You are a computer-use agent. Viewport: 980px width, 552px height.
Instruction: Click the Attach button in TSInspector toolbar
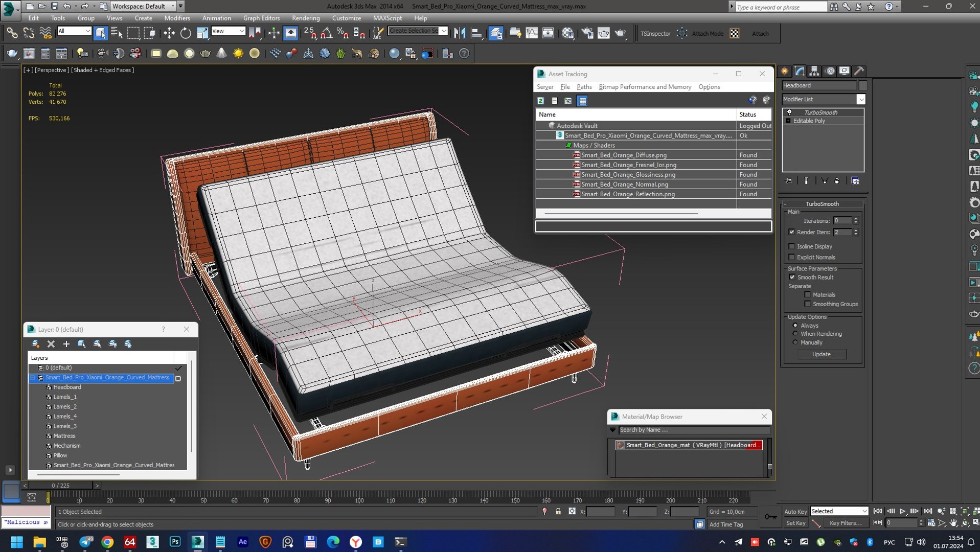click(x=760, y=33)
